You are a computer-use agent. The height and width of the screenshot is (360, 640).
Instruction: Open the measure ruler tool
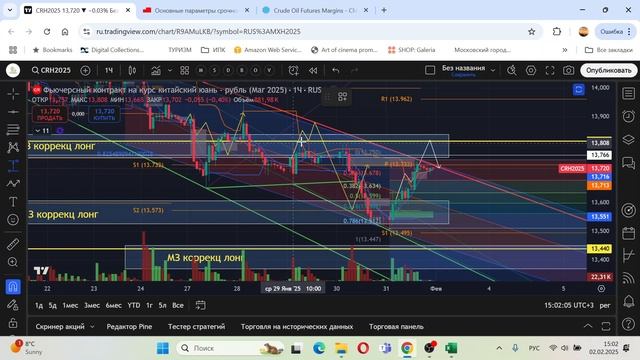(13, 244)
